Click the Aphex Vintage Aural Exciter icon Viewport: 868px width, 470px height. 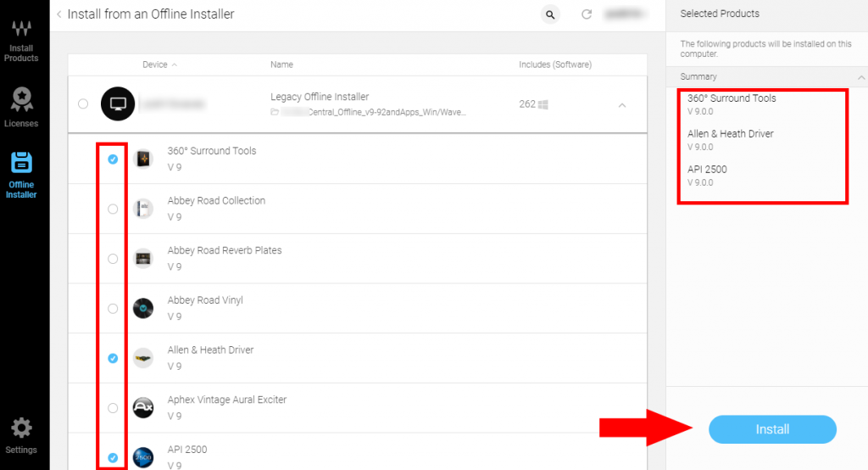(143, 408)
